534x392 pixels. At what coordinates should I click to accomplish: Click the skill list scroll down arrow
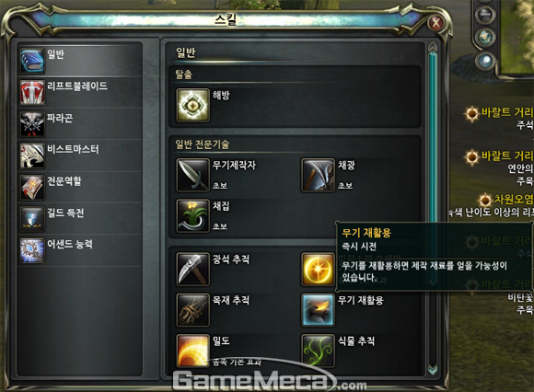[433, 370]
